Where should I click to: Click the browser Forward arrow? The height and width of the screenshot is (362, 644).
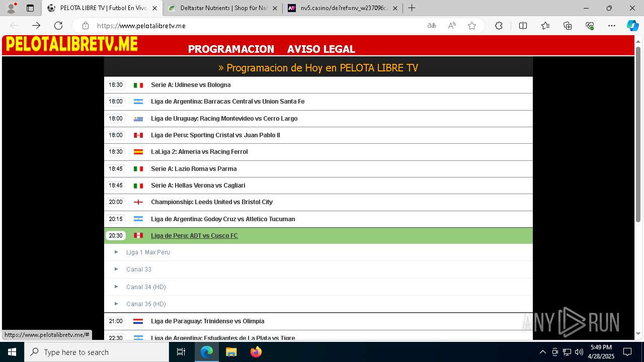tap(36, 26)
